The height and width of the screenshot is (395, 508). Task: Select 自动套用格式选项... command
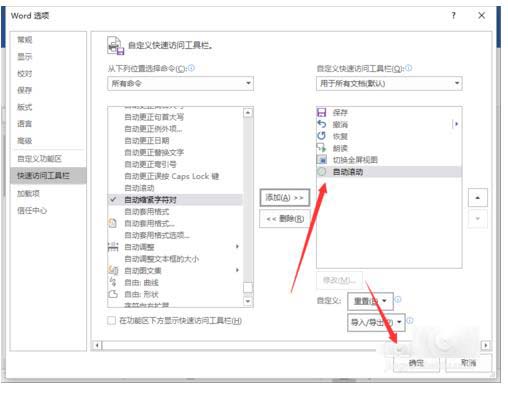(175, 235)
